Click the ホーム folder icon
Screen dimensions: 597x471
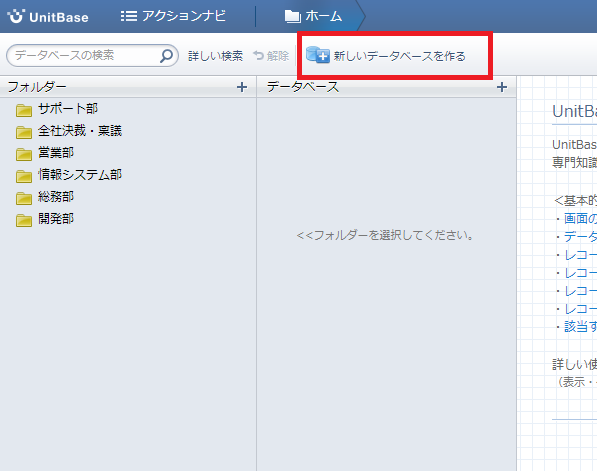[x=292, y=16]
